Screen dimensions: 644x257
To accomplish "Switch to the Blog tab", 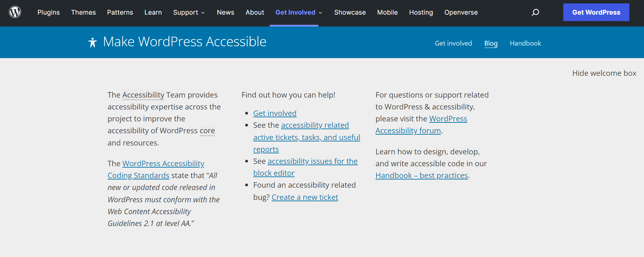I will (491, 43).
